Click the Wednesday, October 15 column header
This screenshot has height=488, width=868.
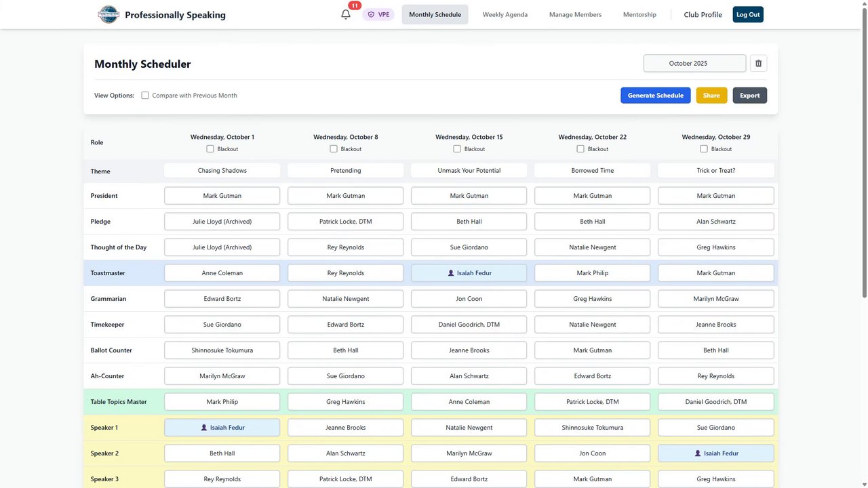(469, 137)
